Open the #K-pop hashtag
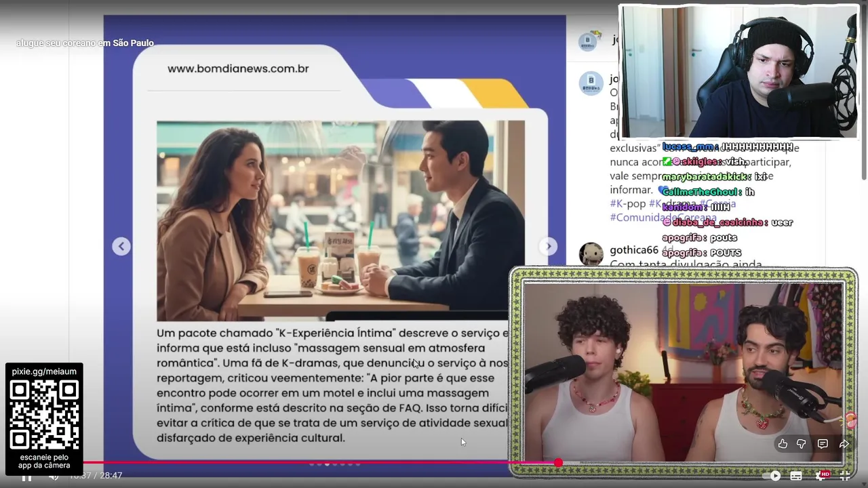Image resolution: width=868 pixels, height=488 pixels. pos(628,204)
